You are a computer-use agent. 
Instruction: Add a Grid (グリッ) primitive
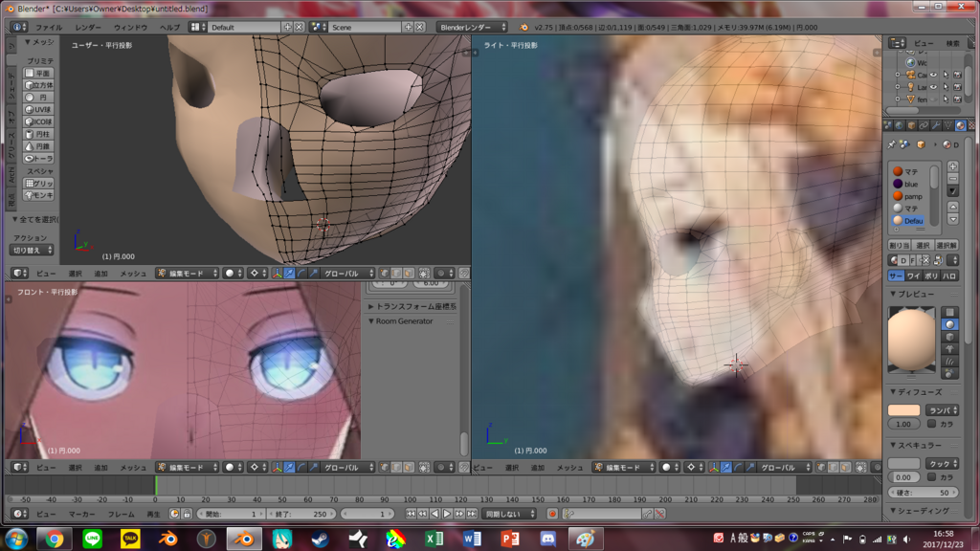point(38,183)
